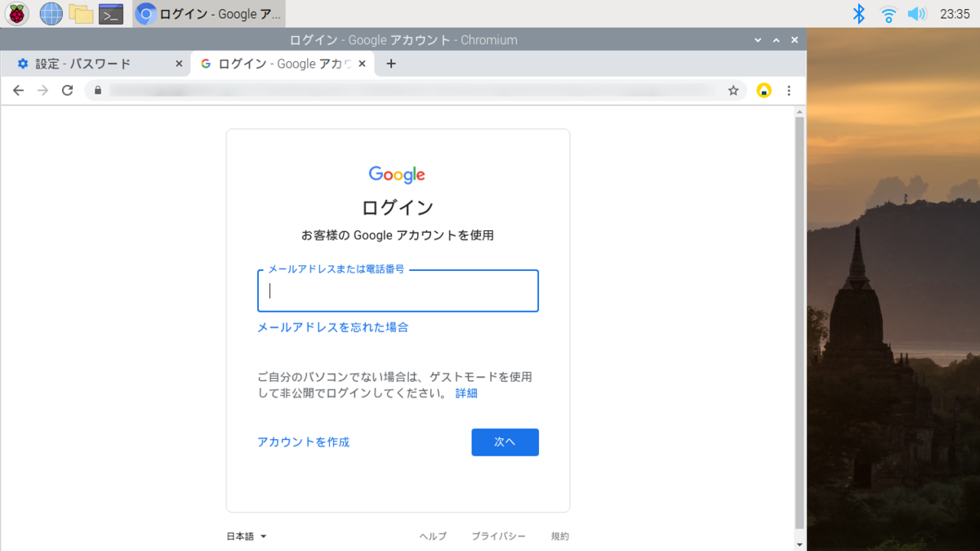Close the 設定 - パスワード tab
Screen dimensions: 980x551
click(179, 64)
